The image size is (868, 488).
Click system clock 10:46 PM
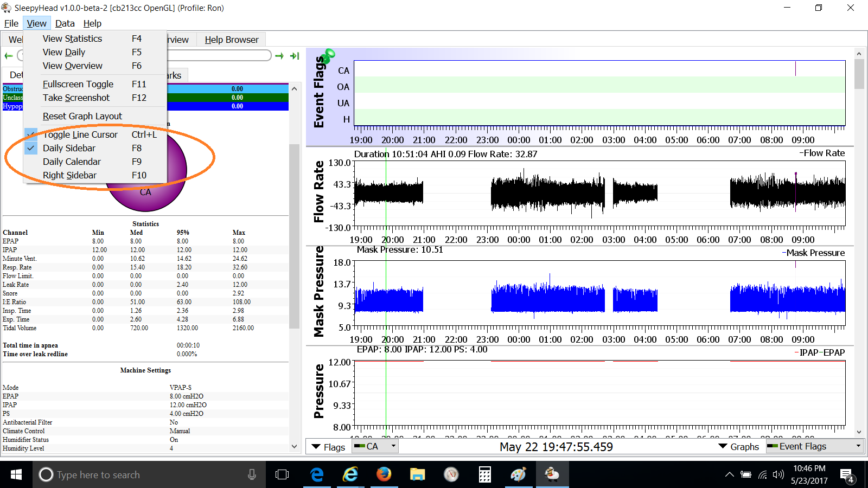809,468
